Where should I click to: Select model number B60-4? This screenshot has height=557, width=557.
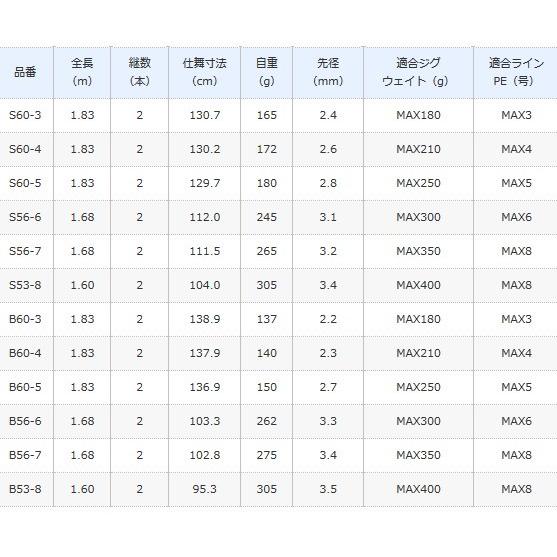click(x=25, y=353)
